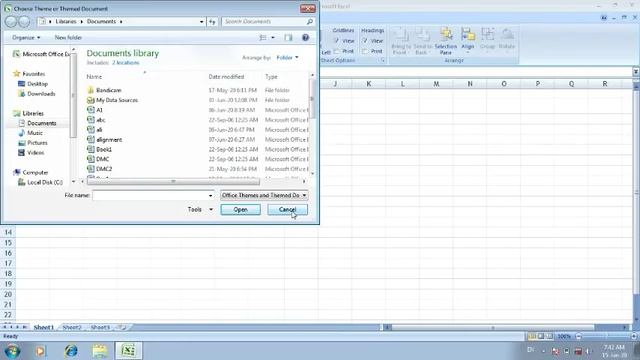Select column M header in Excel
640x360 pixels.
pyautogui.click(x=436, y=84)
